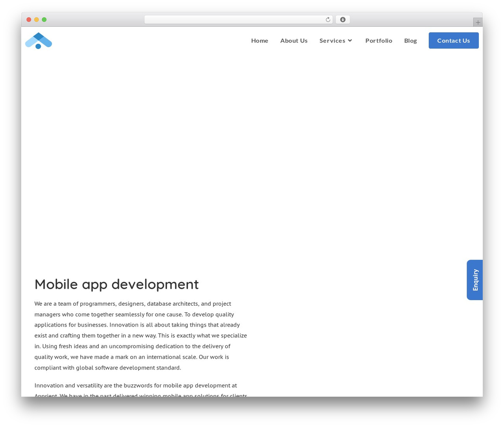504x427 pixels.
Task: Go to the Home menu item
Action: 259,41
